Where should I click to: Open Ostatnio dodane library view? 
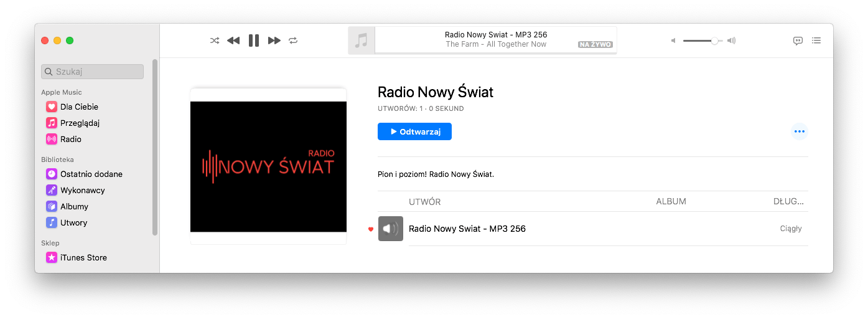tap(91, 174)
